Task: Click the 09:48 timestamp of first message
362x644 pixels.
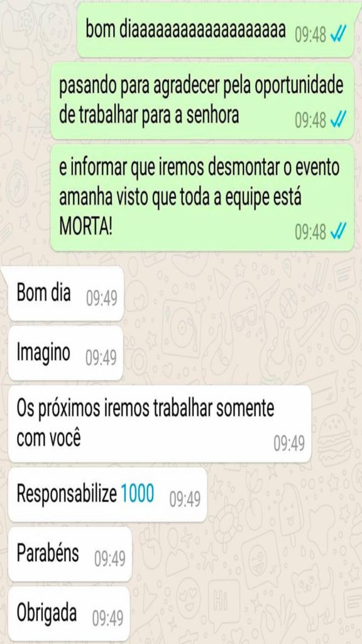Action: pyautogui.click(x=310, y=35)
